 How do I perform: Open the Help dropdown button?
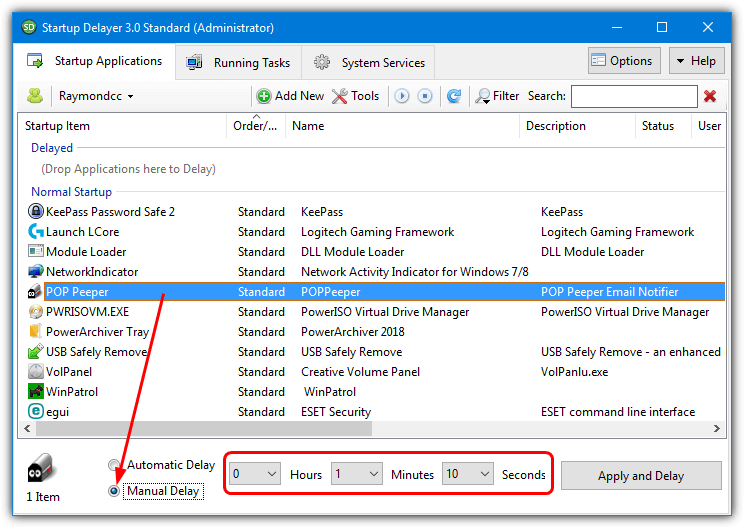point(697,61)
